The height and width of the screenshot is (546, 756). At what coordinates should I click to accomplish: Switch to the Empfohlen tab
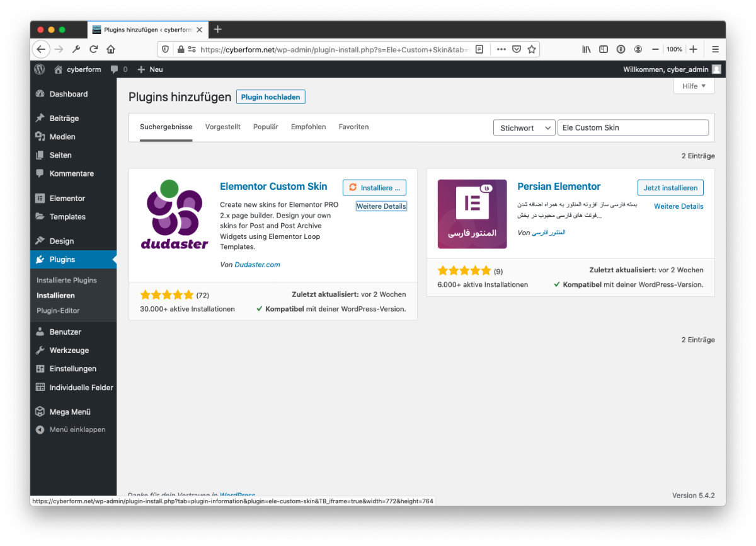point(309,127)
